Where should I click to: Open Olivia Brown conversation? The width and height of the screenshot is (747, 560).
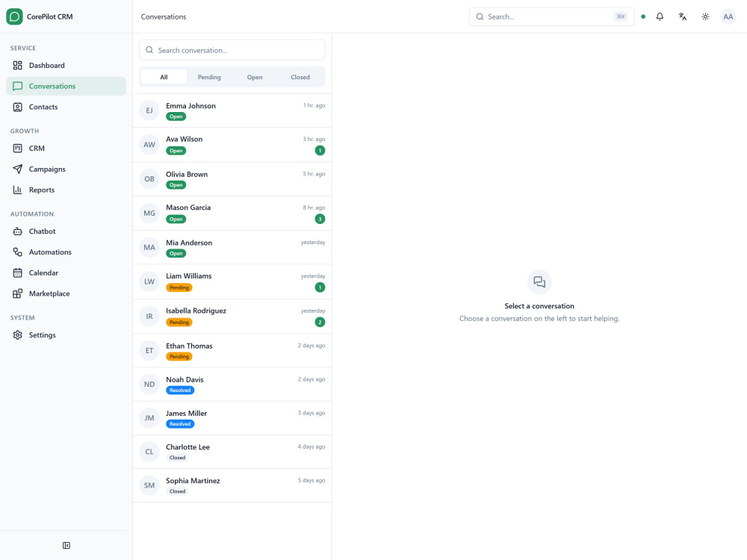tap(232, 179)
